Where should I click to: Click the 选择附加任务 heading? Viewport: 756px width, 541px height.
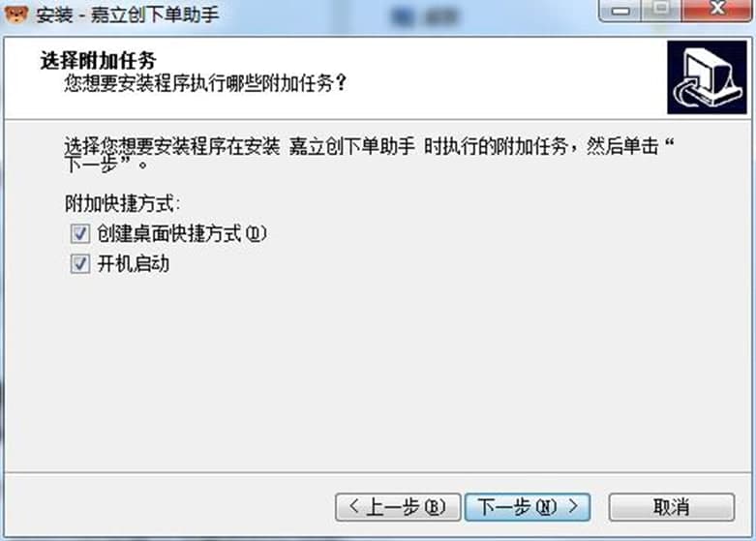tap(99, 61)
